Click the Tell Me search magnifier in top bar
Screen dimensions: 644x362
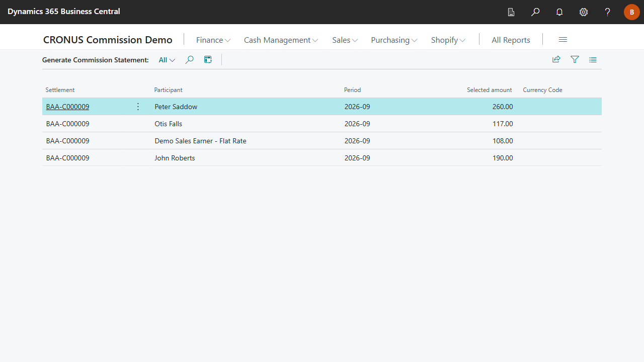point(535,12)
